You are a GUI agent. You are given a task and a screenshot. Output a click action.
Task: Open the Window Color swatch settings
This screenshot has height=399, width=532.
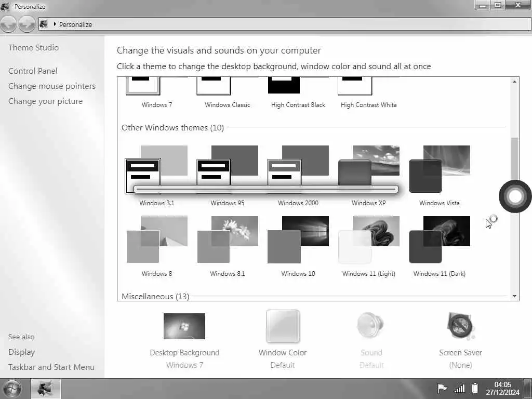pyautogui.click(x=283, y=326)
